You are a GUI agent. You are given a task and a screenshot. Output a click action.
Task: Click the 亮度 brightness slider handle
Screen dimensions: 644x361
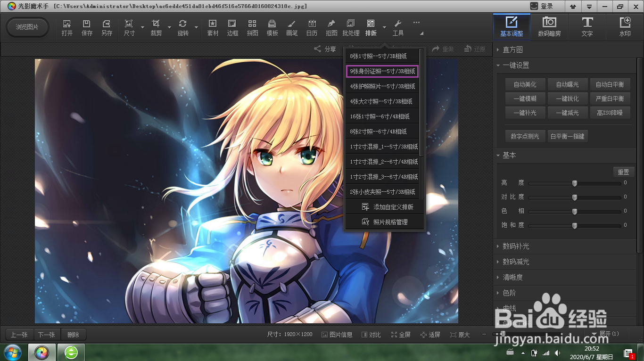pyautogui.click(x=575, y=183)
